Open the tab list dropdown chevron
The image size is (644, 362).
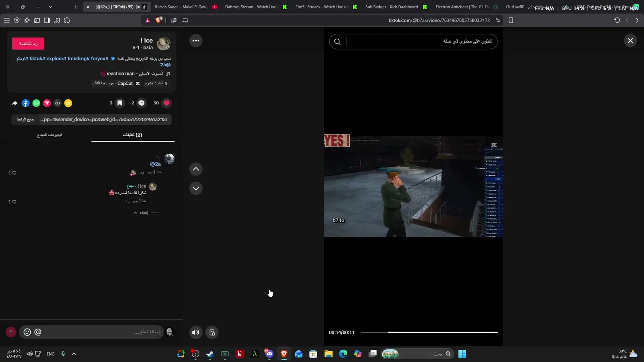coord(51,7)
